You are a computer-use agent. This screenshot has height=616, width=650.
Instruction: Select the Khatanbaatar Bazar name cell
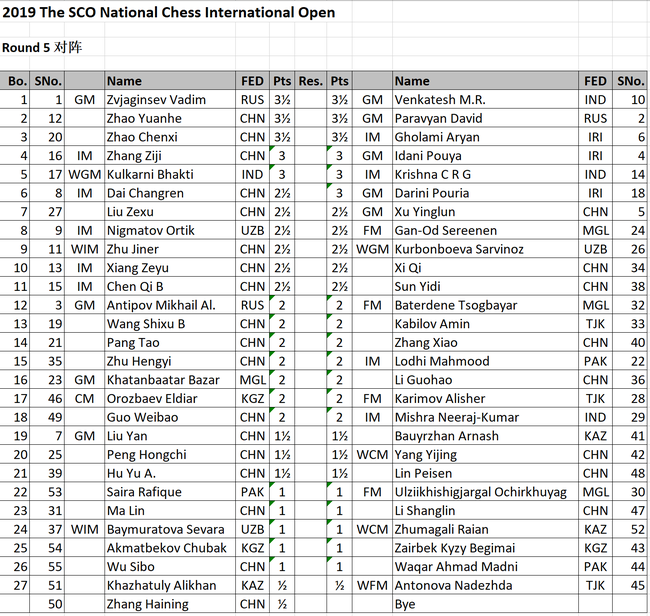159,380
